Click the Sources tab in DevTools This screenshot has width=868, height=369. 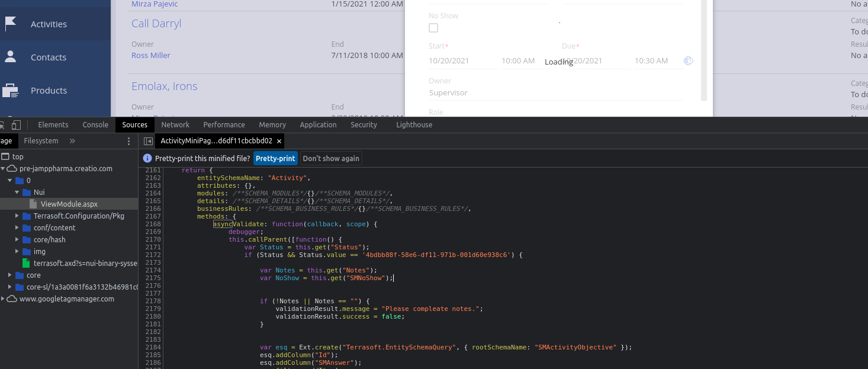135,124
